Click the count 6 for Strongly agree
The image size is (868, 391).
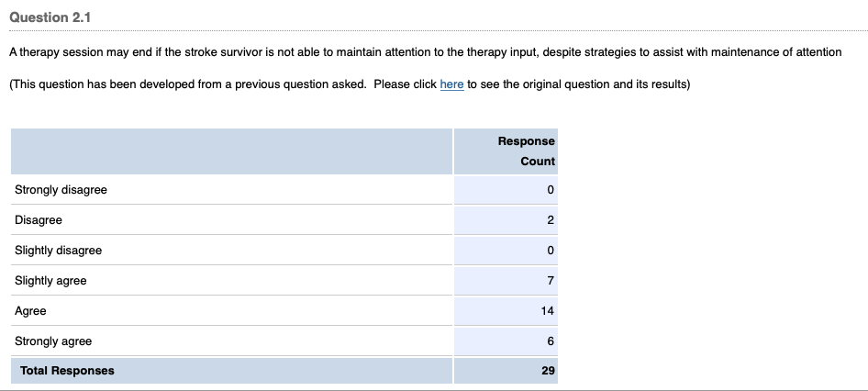[550, 341]
